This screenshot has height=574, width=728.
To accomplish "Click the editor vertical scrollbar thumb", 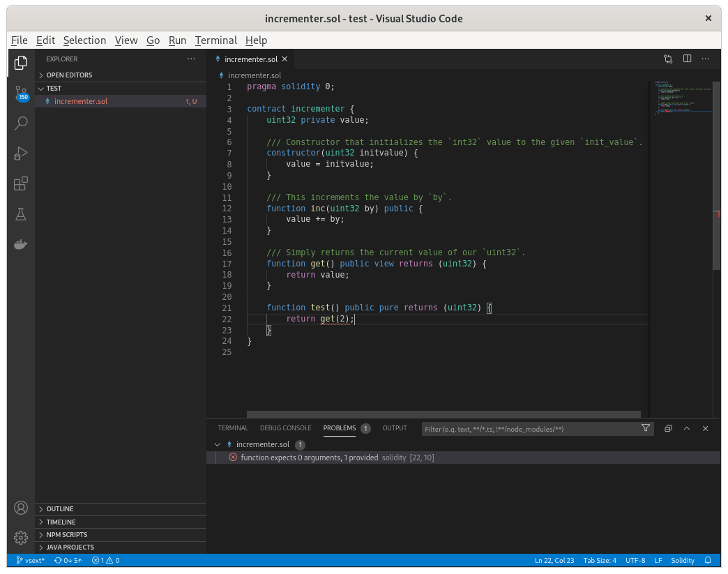I will 717,174.
